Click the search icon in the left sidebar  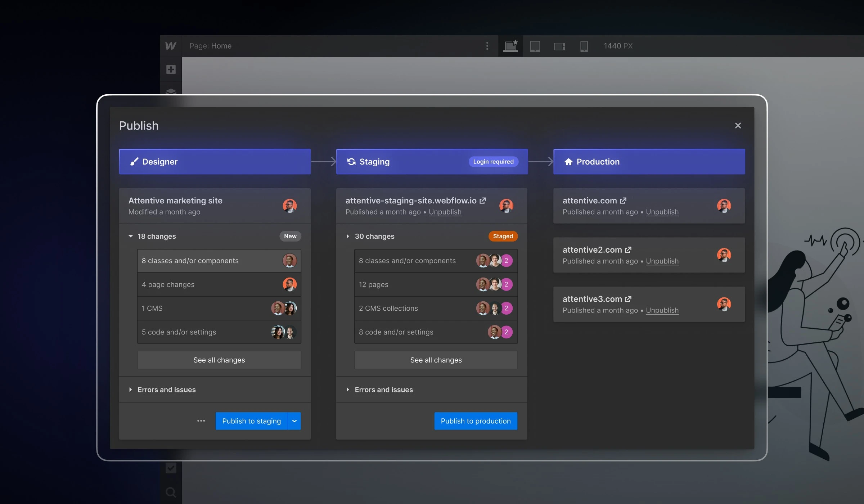click(171, 491)
